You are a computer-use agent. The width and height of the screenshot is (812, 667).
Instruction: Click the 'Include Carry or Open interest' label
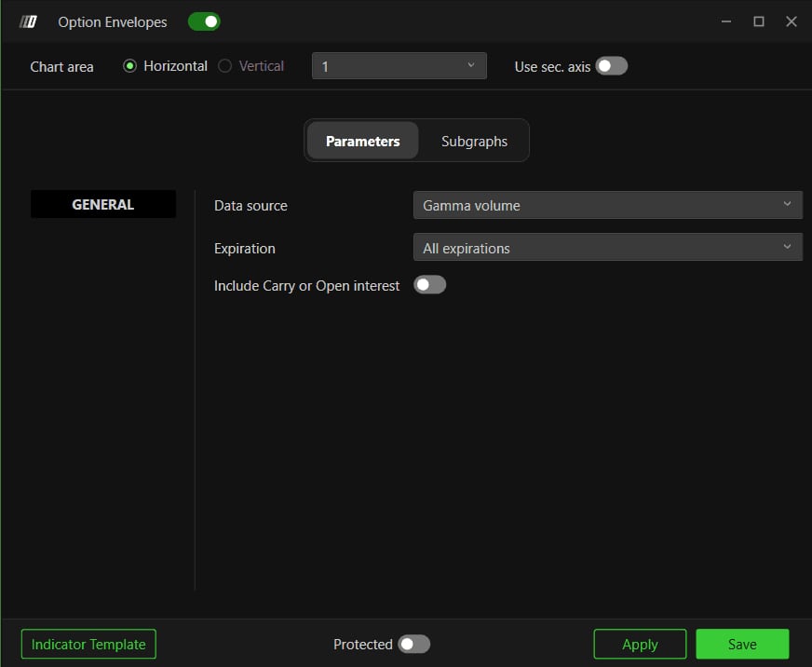click(x=306, y=286)
